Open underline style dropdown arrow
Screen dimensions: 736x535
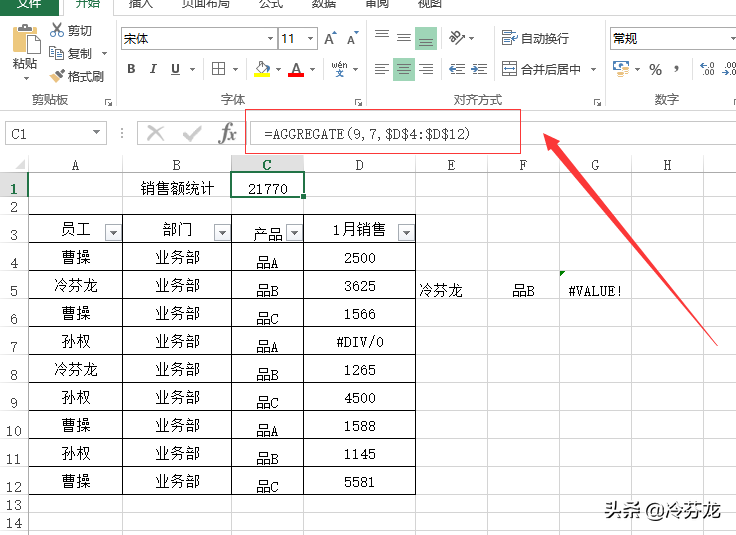click(192, 69)
